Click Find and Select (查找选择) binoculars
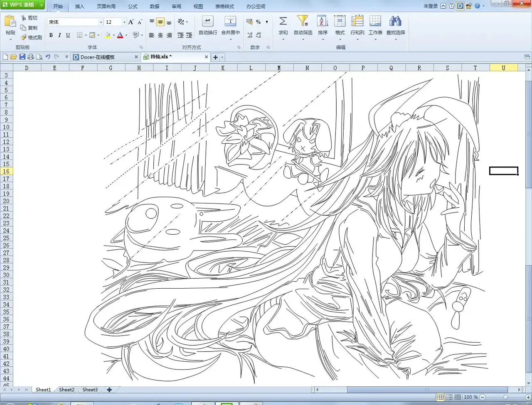The height and width of the screenshot is (405, 532). click(395, 21)
